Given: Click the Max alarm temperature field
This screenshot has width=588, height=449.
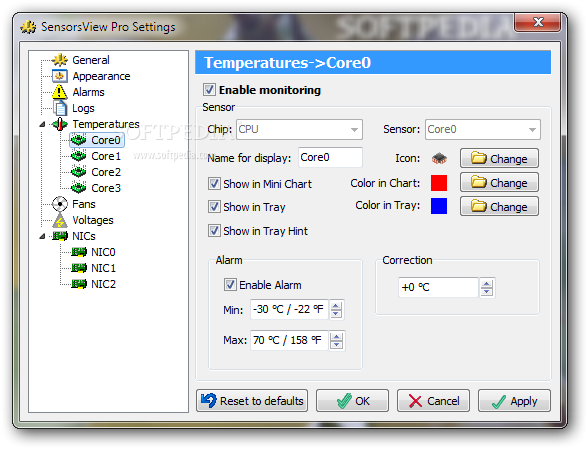Looking at the screenshot, I should click(x=289, y=340).
